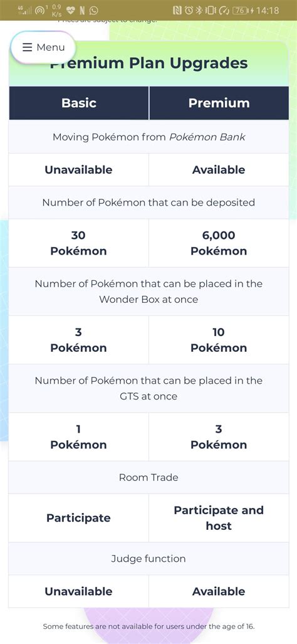Tap the 'Participate and host' cell
The image size is (297, 644).
click(219, 518)
